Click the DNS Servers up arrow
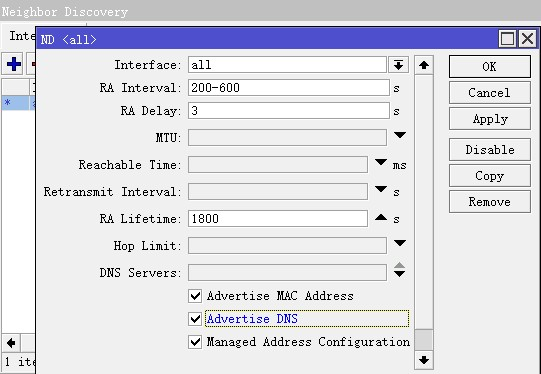Screen dimensions: 541x374 (x=400, y=265)
